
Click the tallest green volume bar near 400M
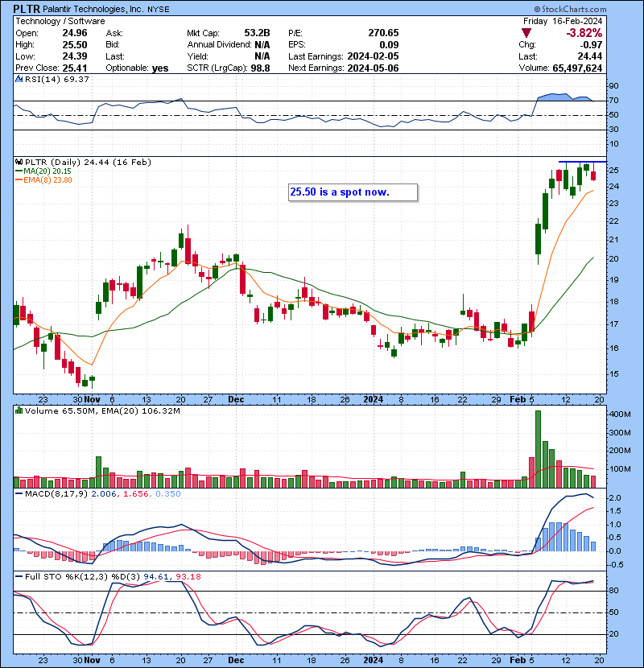[x=538, y=449]
